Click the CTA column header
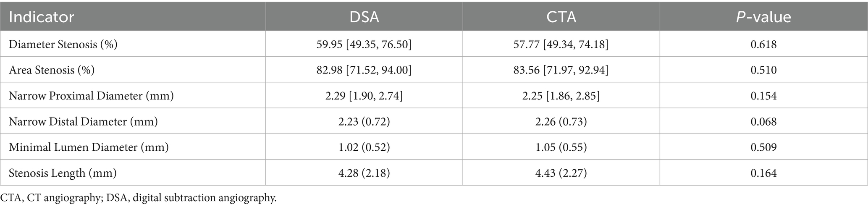The image size is (868, 207). [x=561, y=17]
